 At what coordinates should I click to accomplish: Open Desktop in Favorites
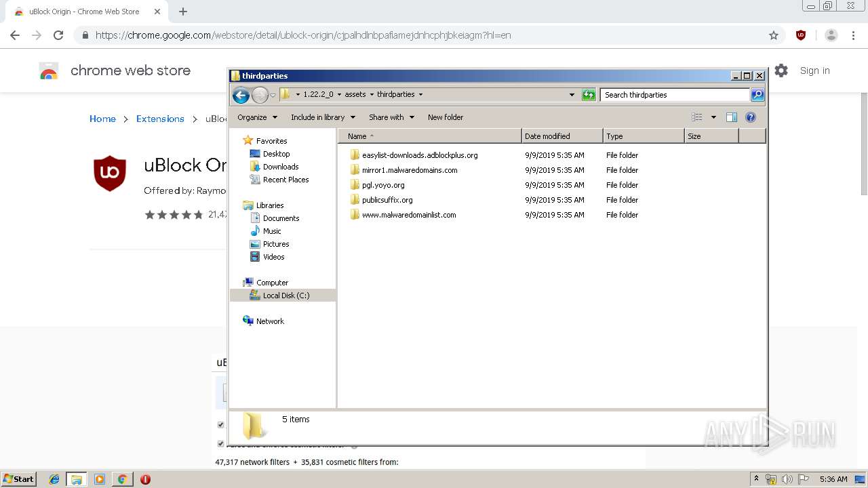pos(276,154)
